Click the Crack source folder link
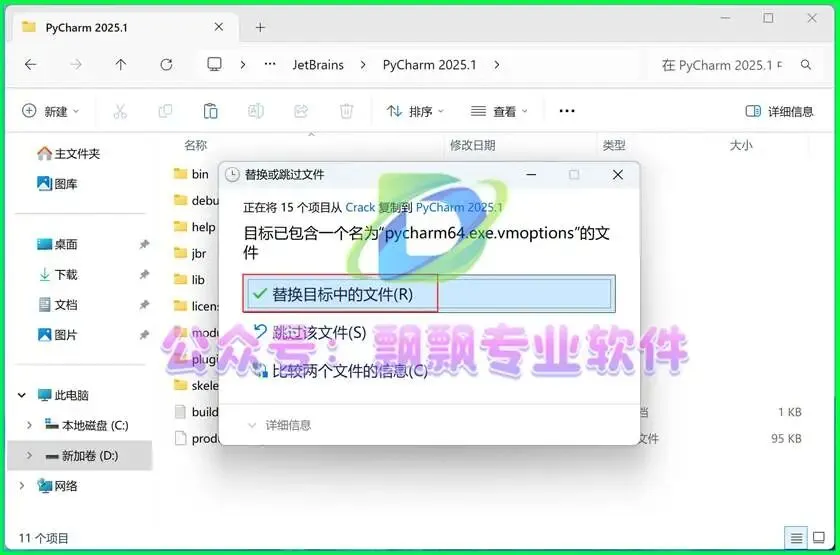 tap(360, 207)
